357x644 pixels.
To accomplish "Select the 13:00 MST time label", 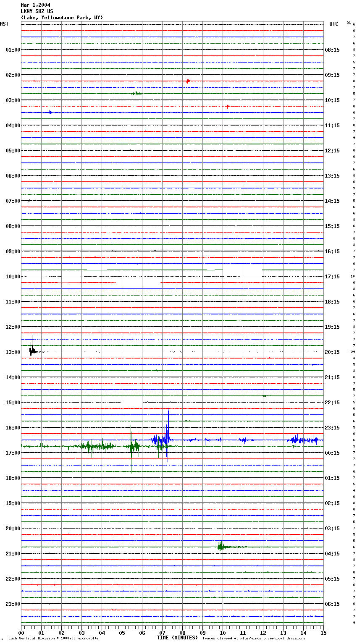I will [x=13, y=352].
